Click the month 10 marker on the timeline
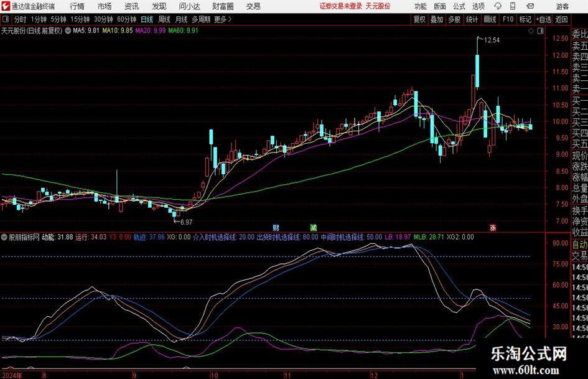This screenshot has width=588, height=379. click(x=214, y=375)
